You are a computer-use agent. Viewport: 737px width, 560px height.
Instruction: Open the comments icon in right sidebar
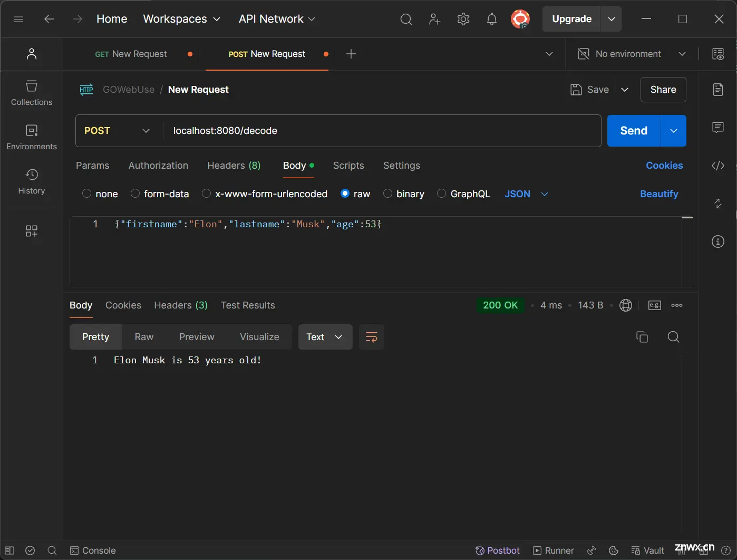718,128
